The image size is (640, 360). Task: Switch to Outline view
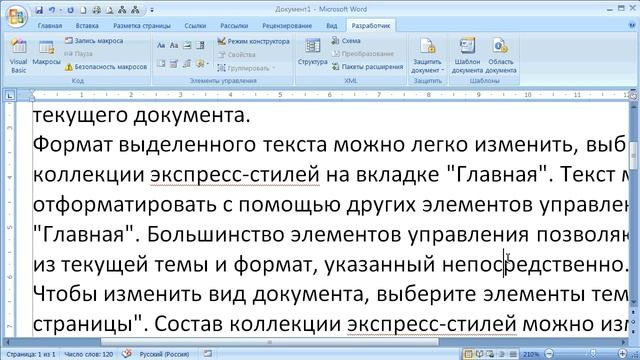(x=502, y=354)
